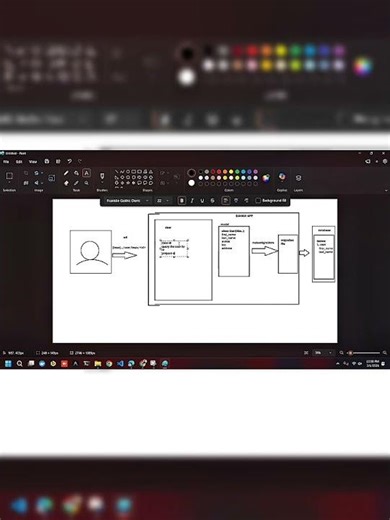Pick the purple color swatch
The height and width of the screenshot is (520, 390).
point(256,172)
